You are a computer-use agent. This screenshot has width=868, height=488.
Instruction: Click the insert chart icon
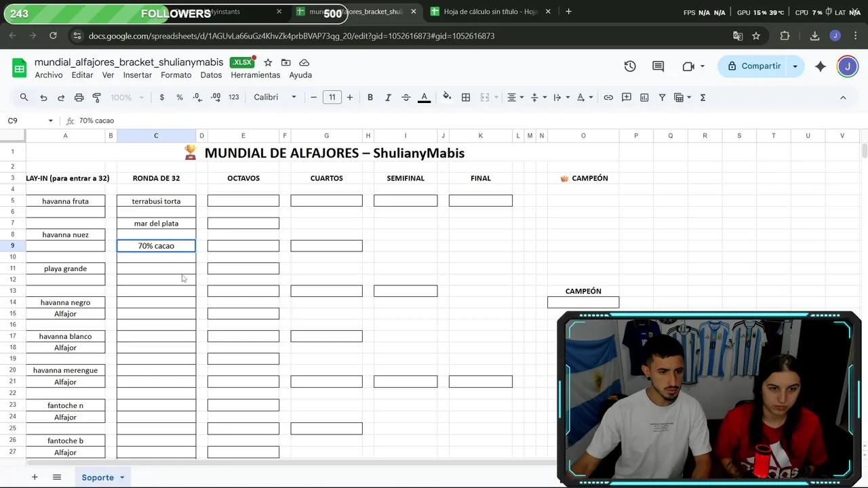pos(644,98)
